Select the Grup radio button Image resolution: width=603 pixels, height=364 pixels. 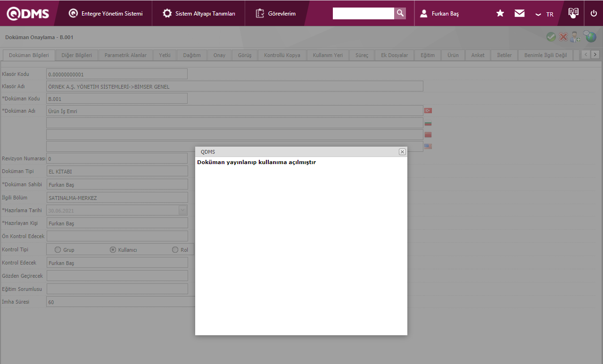(58, 250)
